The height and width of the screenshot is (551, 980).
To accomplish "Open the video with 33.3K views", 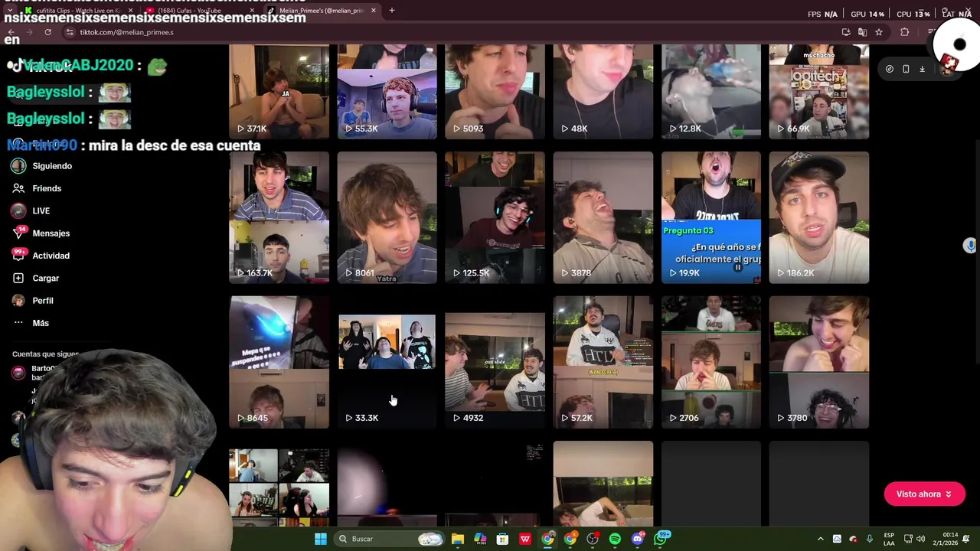I will point(387,362).
